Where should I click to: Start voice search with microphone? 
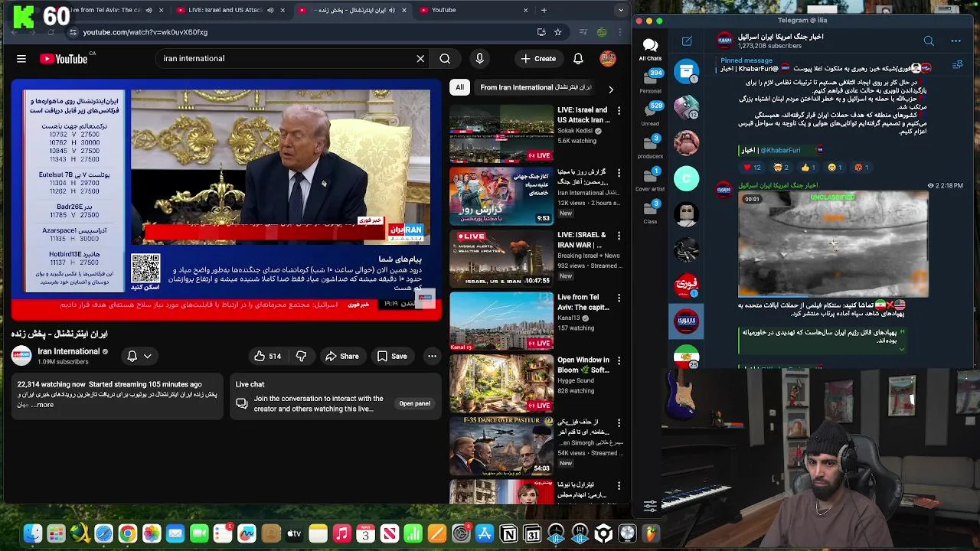[x=479, y=58]
